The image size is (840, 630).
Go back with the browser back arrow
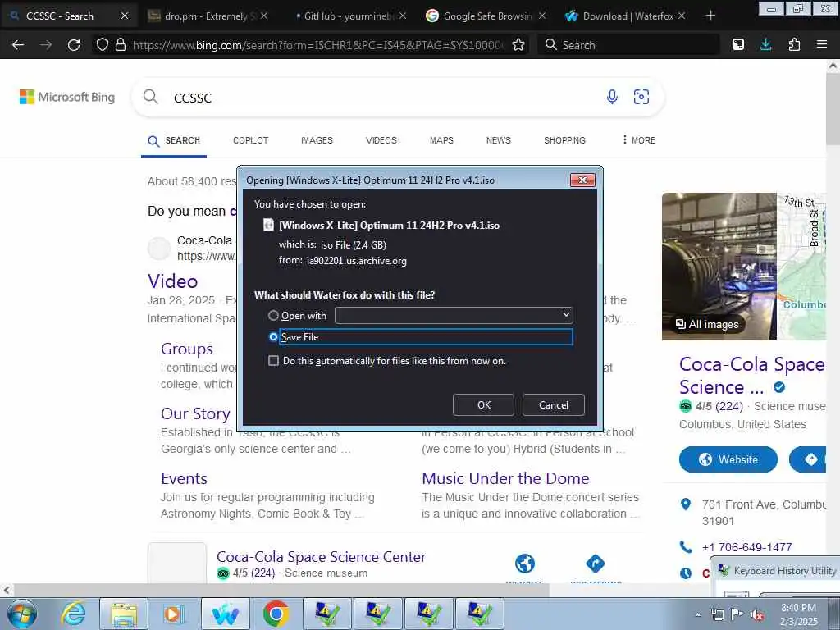pos(18,45)
